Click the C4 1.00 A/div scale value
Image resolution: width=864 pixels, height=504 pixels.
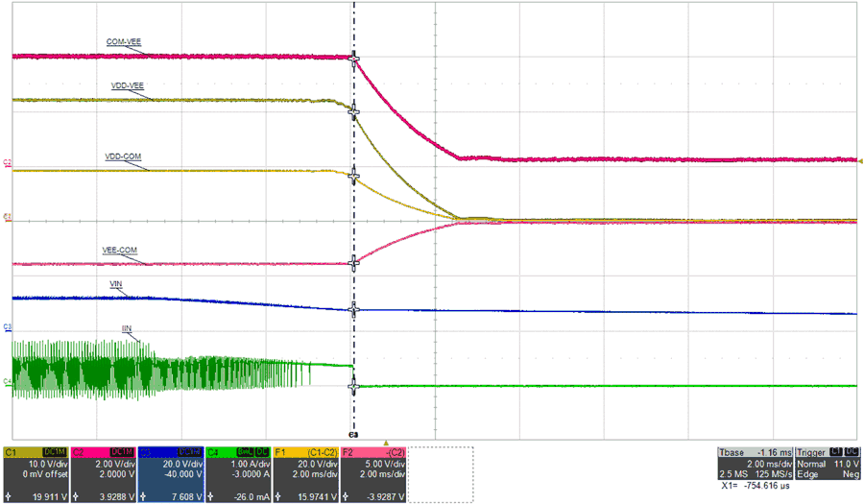251,465
